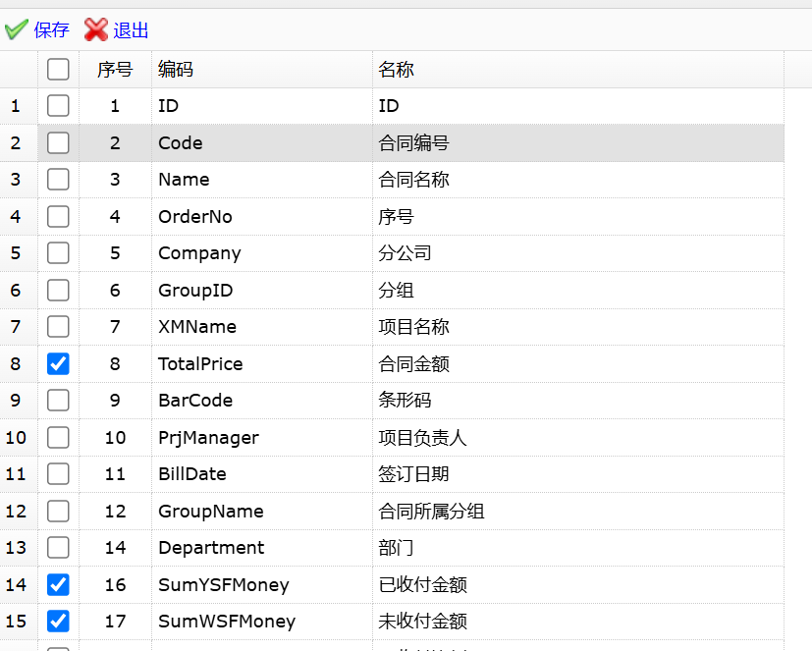This screenshot has height=651, width=812.
Task: Click the green checkmark save icon
Action: pyautogui.click(x=15, y=29)
